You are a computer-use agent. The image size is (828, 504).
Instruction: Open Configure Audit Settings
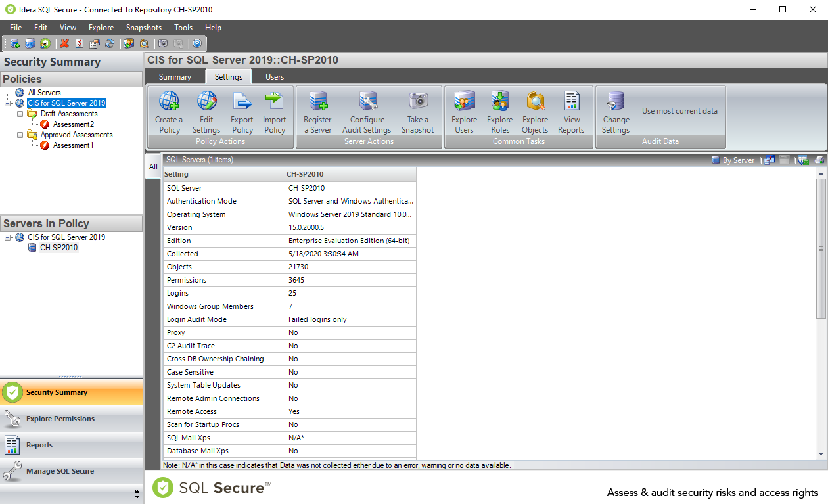[367, 112]
